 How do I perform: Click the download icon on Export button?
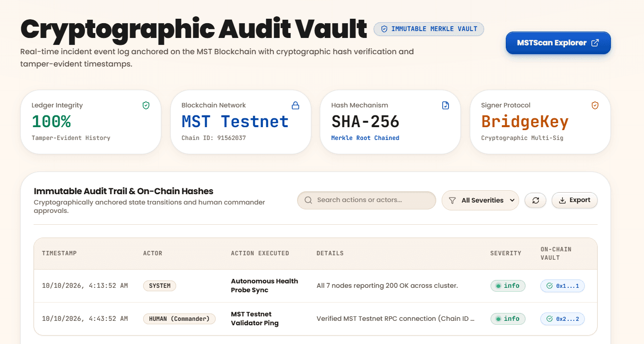click(x=562, y=200)
